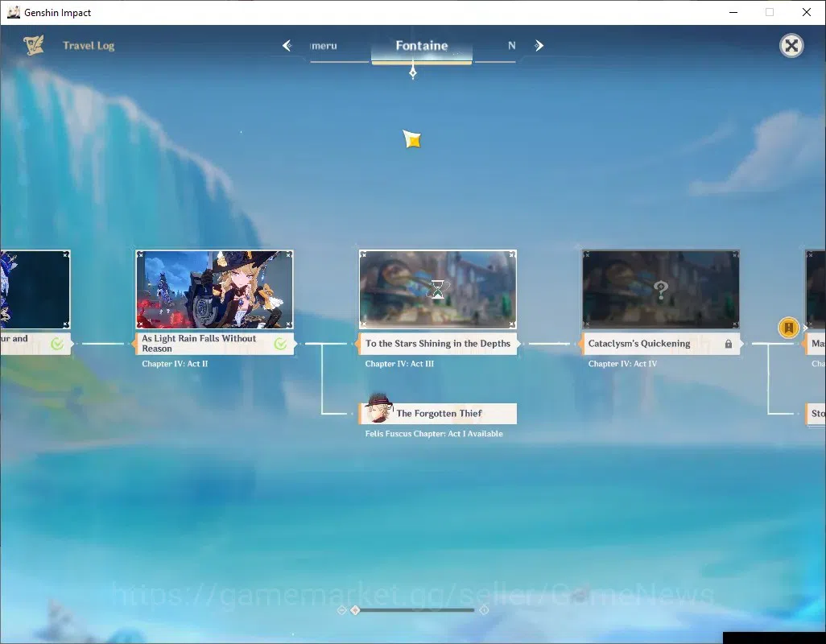Click Felis Fuscus Chapter: Act I Available text

[434, 434]
